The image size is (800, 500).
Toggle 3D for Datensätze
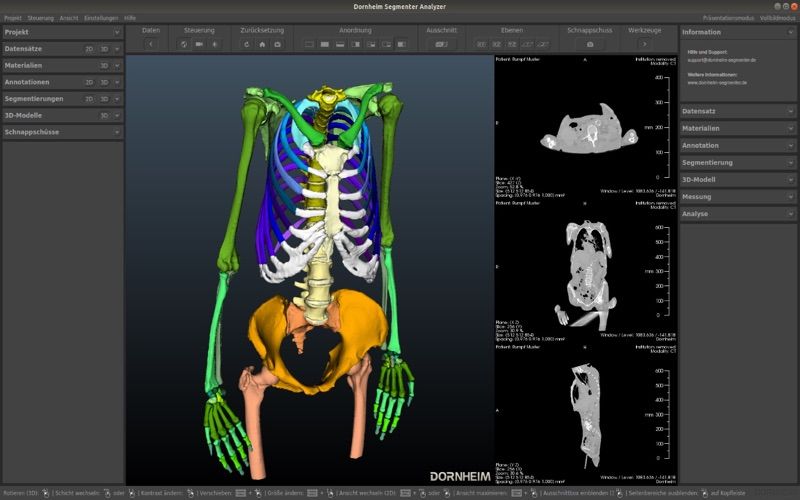[x=104, y=49]
